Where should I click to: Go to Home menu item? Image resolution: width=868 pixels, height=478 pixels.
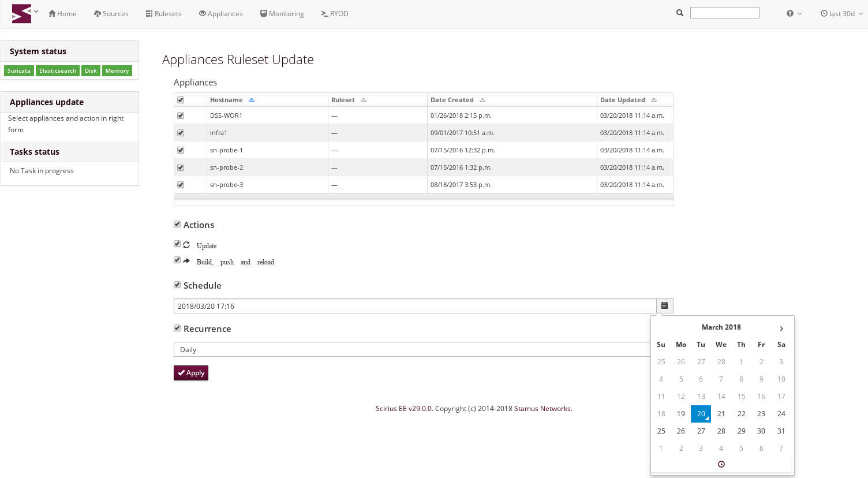click(62, 13)
